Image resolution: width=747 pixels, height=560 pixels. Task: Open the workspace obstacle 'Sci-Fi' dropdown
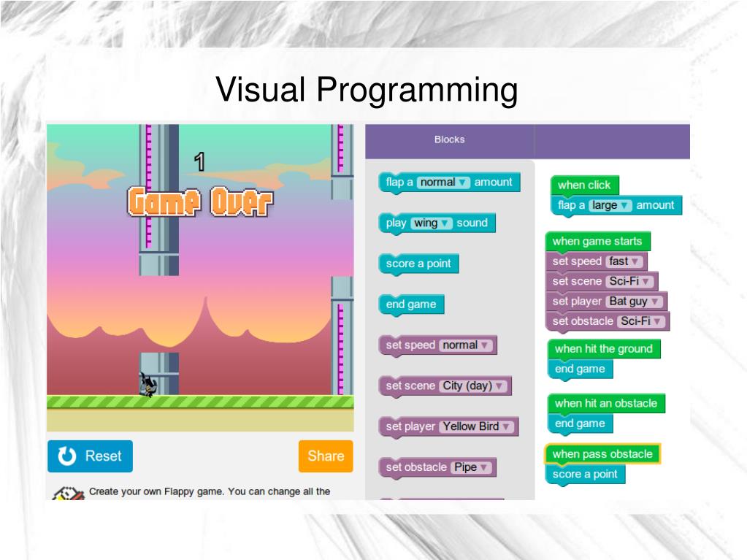pyautogui.click(x=641, y=321)
